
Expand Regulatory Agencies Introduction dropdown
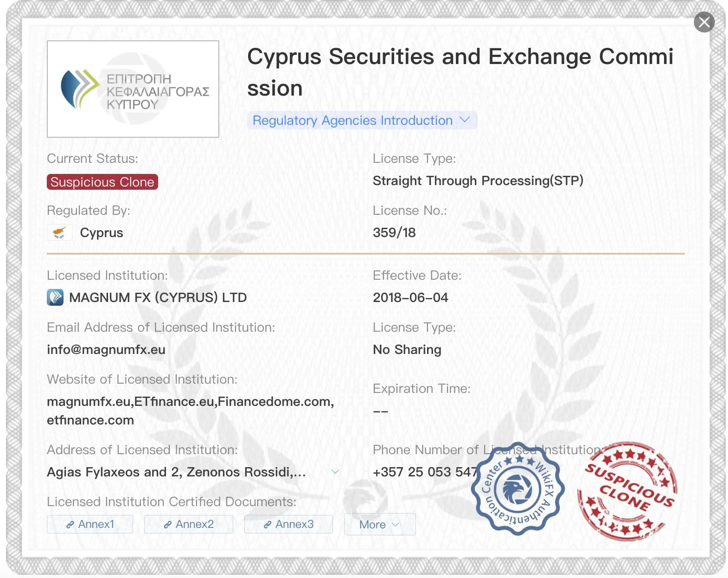point(362,120)
